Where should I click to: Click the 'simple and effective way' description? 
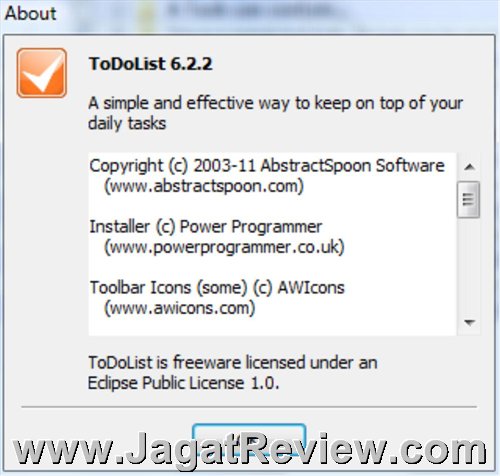(276, 104)
